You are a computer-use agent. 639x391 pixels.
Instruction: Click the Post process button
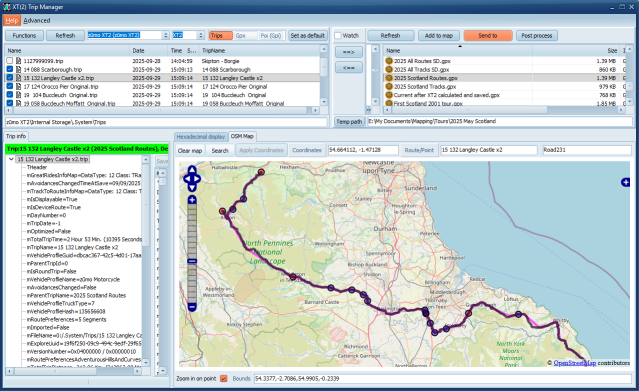pos(537,35)
